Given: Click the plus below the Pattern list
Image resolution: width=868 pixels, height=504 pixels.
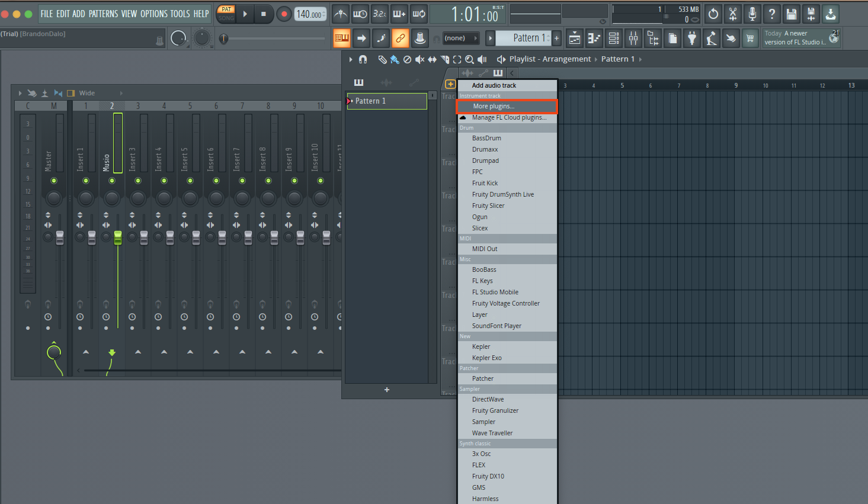Looking at the screenshot, I should click(x=387, y=390).
